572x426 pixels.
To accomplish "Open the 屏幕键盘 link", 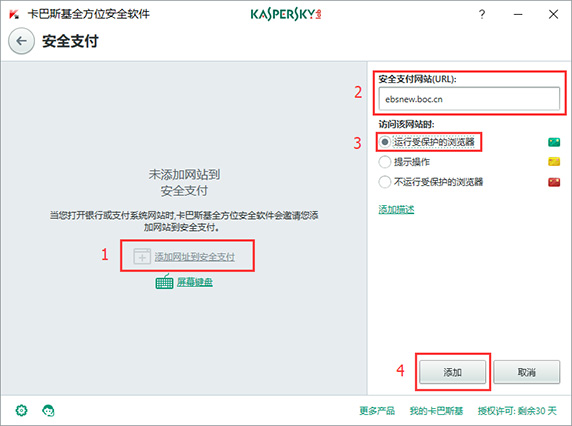I will coord(195,282).
